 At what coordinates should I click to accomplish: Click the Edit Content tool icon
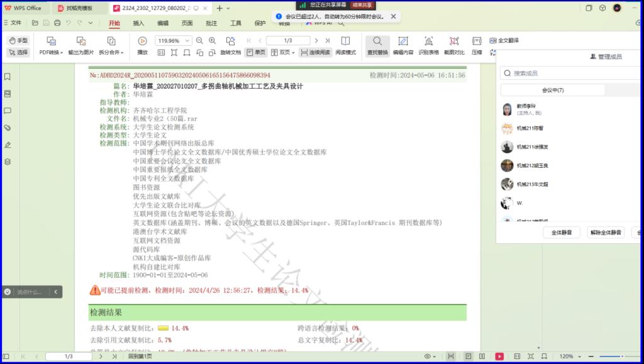coord(403,45)
